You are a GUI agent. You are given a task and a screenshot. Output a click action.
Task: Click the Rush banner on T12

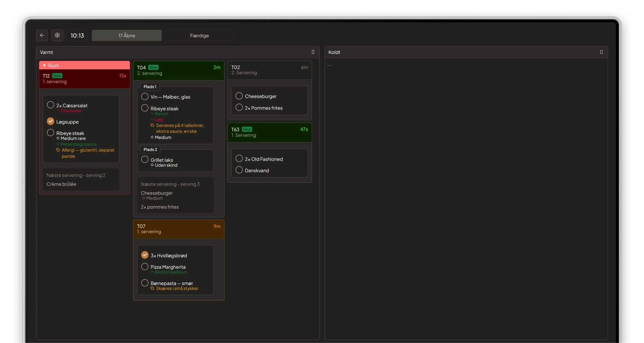(x=85, y=65)
